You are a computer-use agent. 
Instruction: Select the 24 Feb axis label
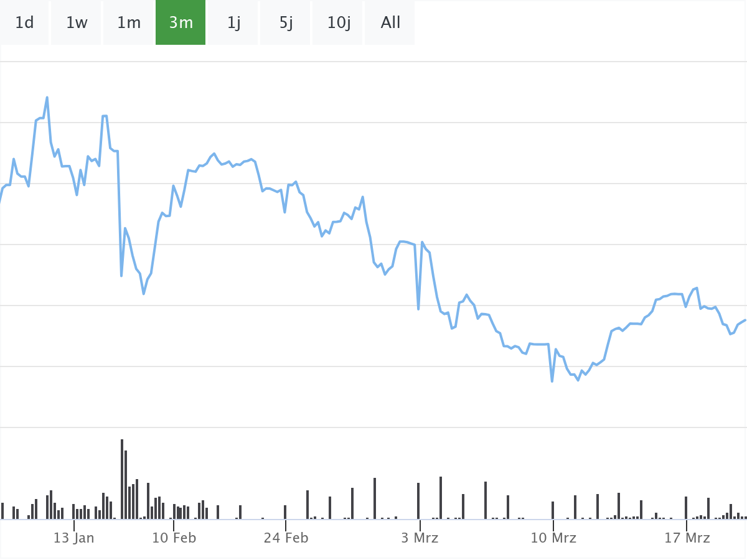[x=286, y=538]
